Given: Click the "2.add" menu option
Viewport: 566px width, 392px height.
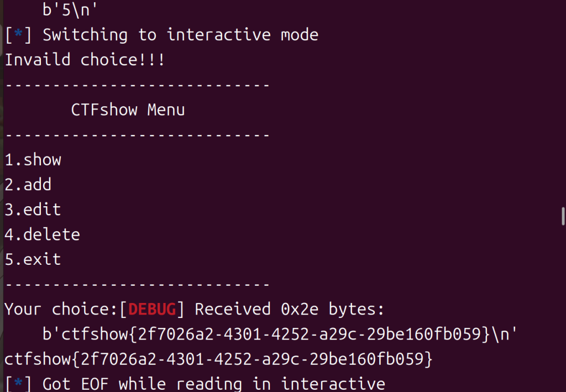Looking at the screenshot, I should pyautogui.click(x=28, y=185).
